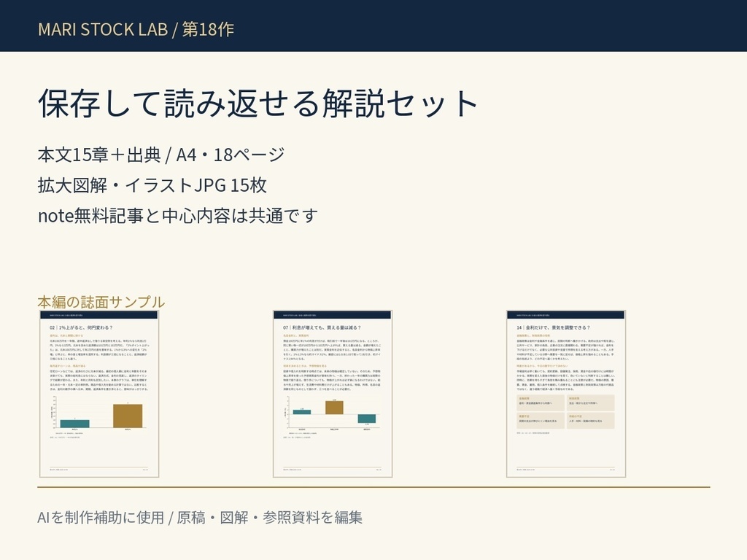The height and width of the screenshot is (560, 747).
Task: Open the sample page '14 | 金利だけで、景気を調整できる？'
Action: pos(566,394)
